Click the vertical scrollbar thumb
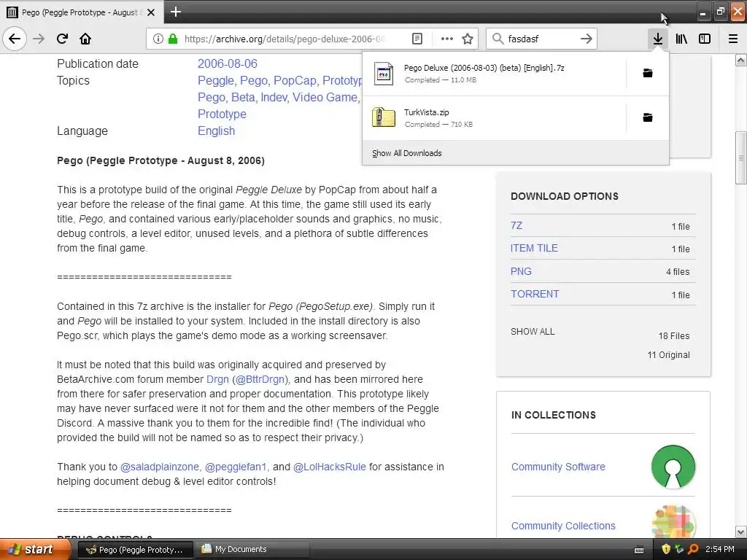The image size is (747, 560). [741, 157]
